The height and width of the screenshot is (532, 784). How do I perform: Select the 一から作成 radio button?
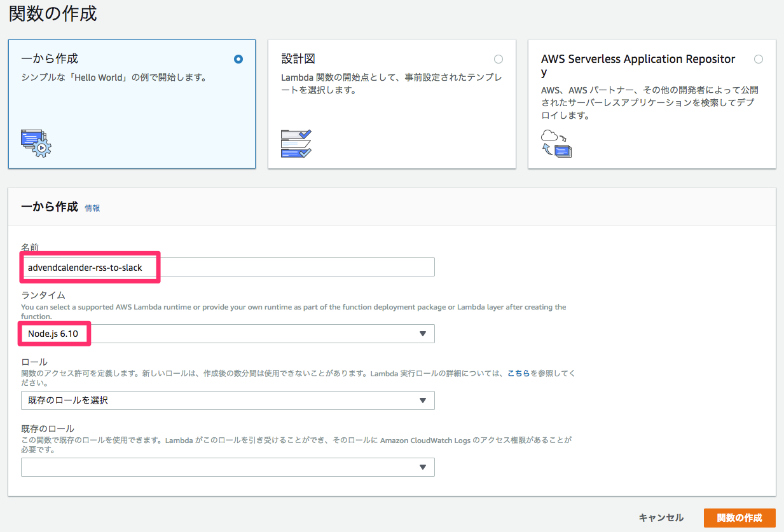tap(238, 58)
